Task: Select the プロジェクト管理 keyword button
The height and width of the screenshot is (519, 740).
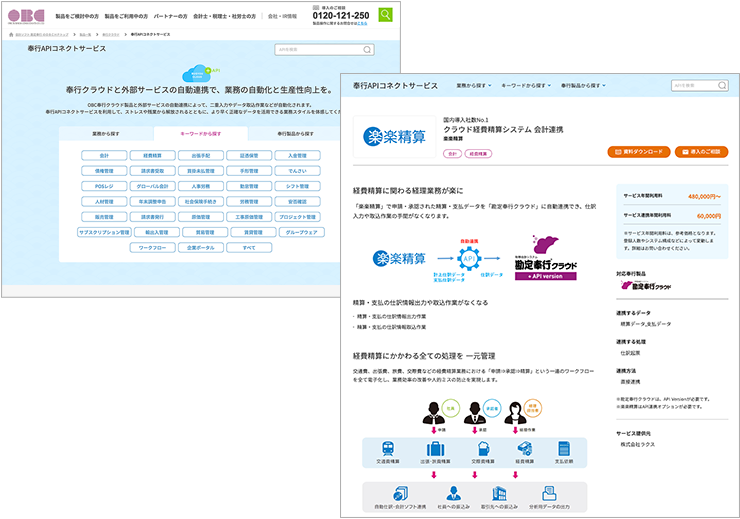Action: click(297, 217)
